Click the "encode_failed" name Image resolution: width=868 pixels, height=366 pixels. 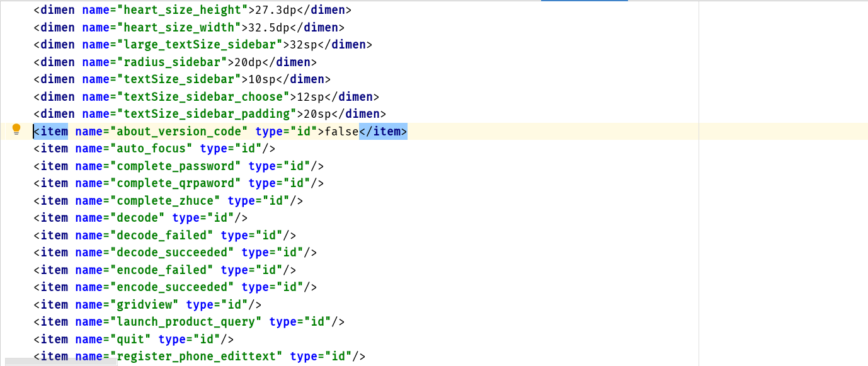pos(162,270)
